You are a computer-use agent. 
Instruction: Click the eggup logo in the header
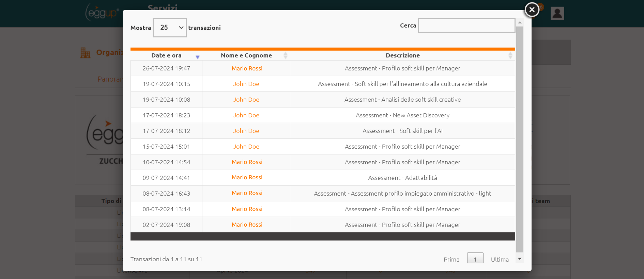pyautogui.click(x=102, y=12)
